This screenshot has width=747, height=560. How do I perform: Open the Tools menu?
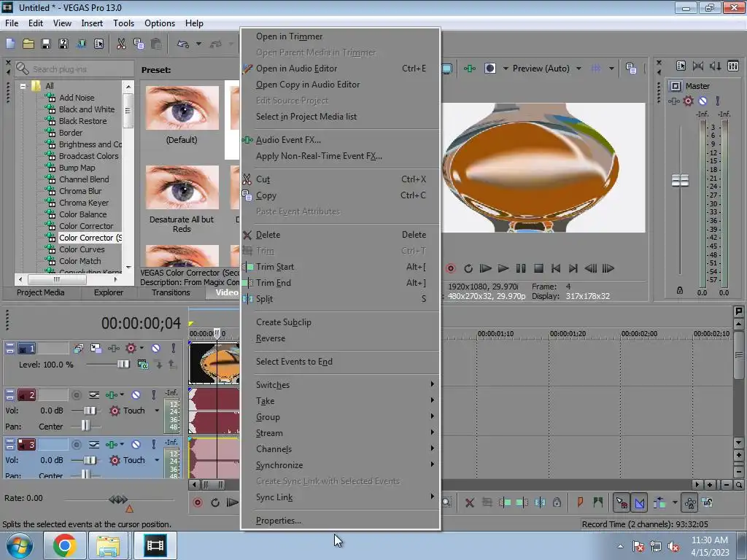(x=123, y=23)
